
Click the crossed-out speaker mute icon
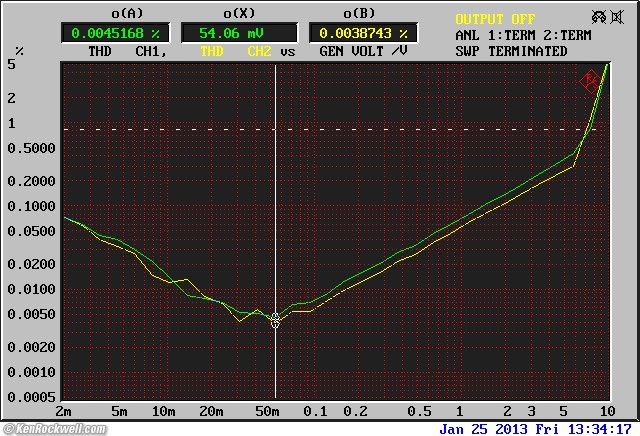pyautogui.click(x=617, y=17)
